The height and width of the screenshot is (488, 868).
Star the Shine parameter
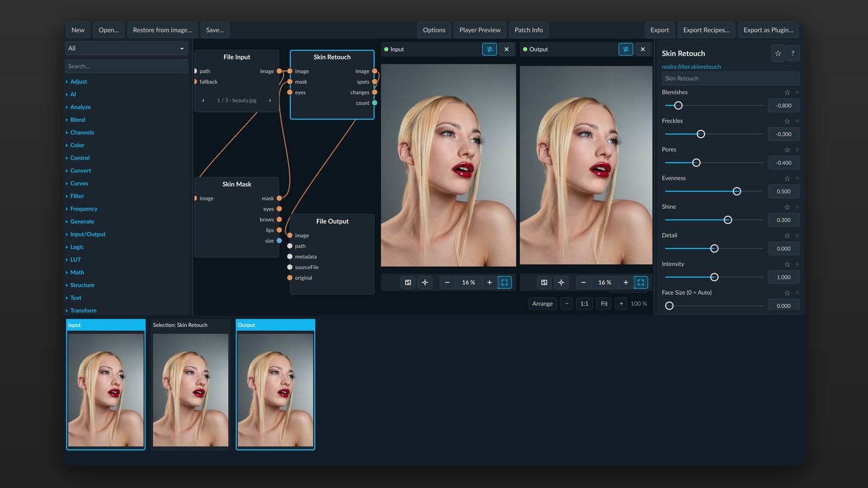[787, 207]
